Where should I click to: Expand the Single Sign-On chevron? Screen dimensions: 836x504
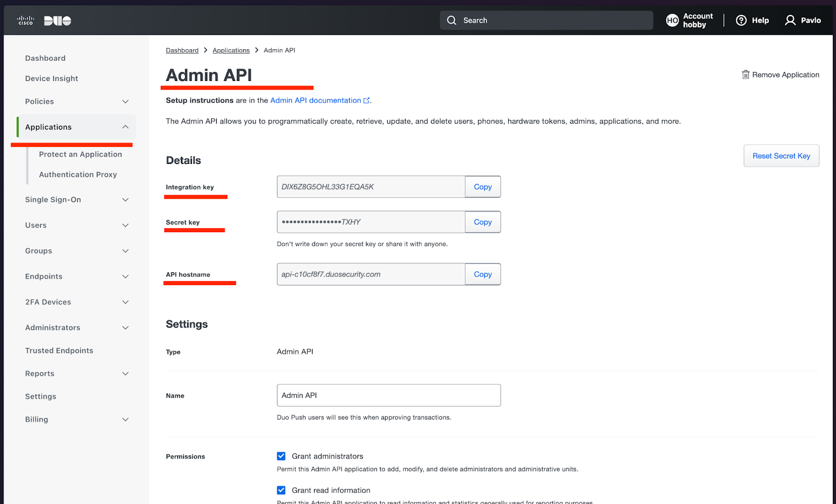125,200
